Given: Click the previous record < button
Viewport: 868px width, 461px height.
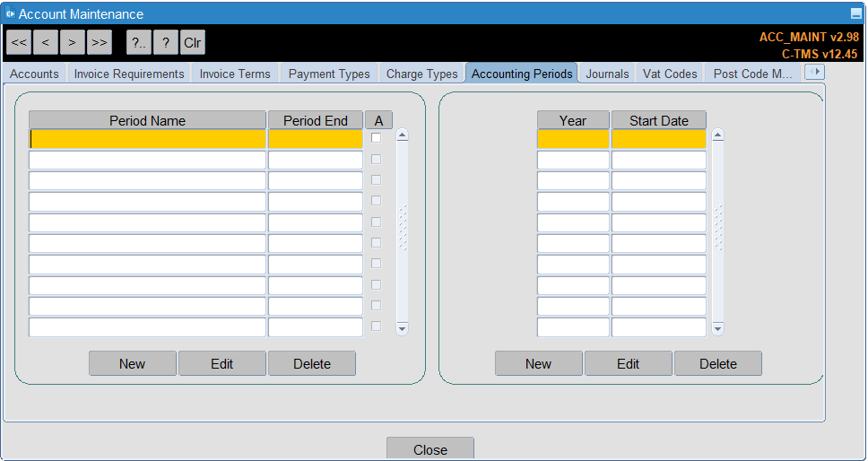Looking at the screenshot, I should tap(46, 43).
